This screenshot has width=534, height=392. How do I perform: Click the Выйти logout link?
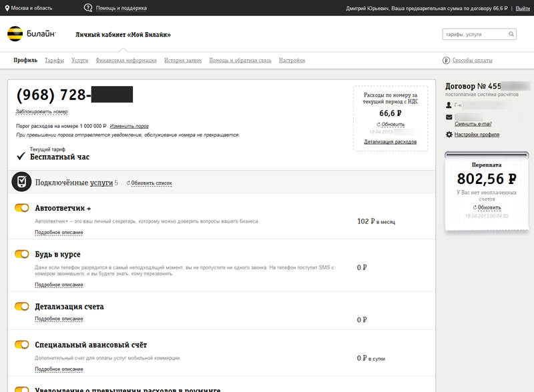click(x=523, y=8)
